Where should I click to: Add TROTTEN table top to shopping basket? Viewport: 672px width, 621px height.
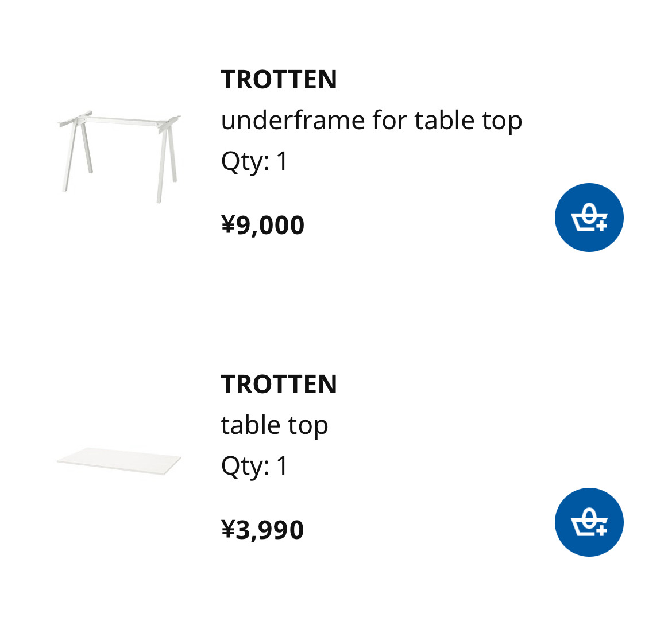[x=589, y=522]
